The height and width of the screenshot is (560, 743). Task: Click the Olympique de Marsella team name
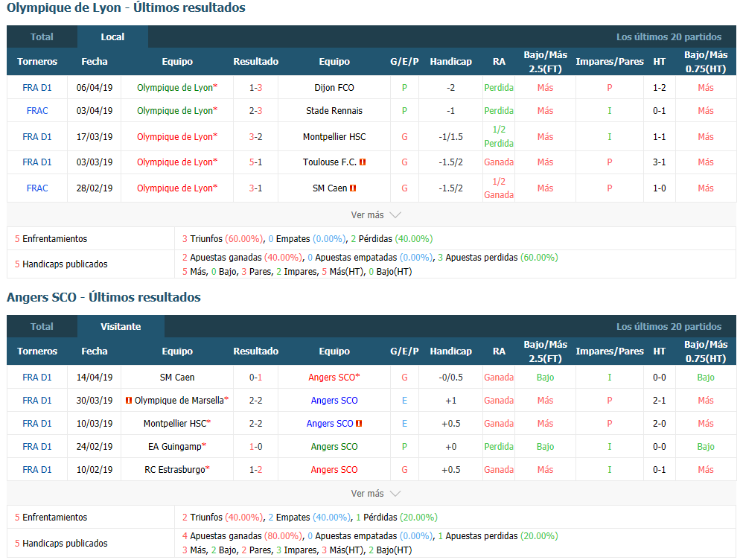pos(179,401)
